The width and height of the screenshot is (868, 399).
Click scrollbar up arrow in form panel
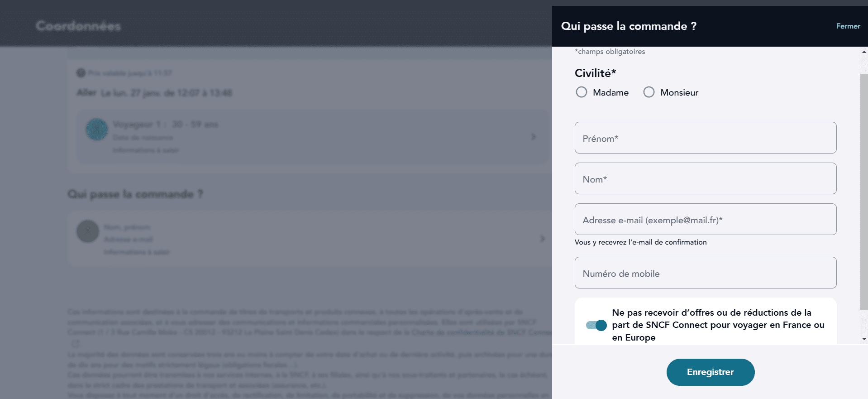[864, 52]
